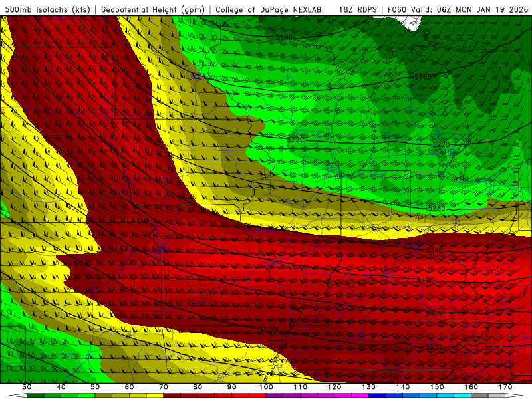Screen dimensions: 532x399
Task: Click the dark red 70-75 kt legend swatch
Action: 172,396
